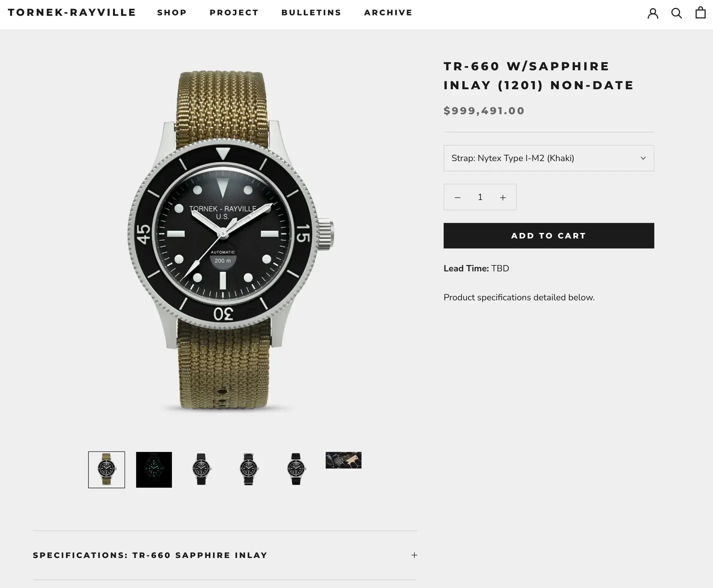View the third black strap thumbnail
Image resolution: width=713 pixels, height=588 pixels.
coord(296,469)
